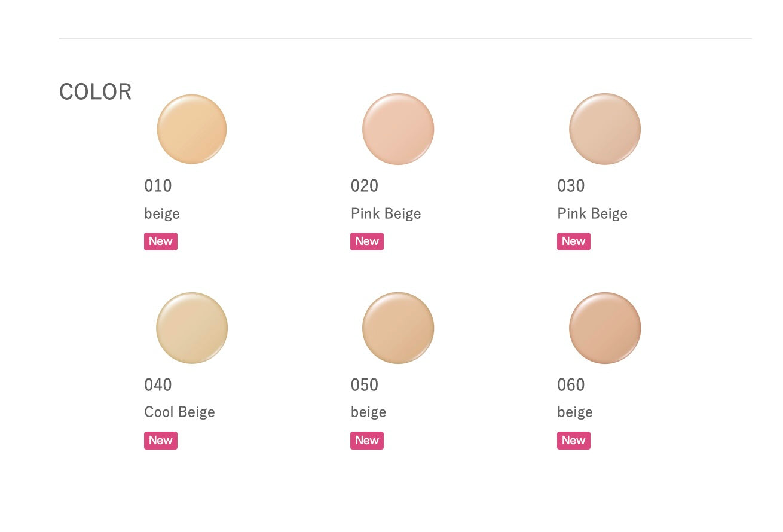Click the shade number 020 text

(x=365, y=186)
